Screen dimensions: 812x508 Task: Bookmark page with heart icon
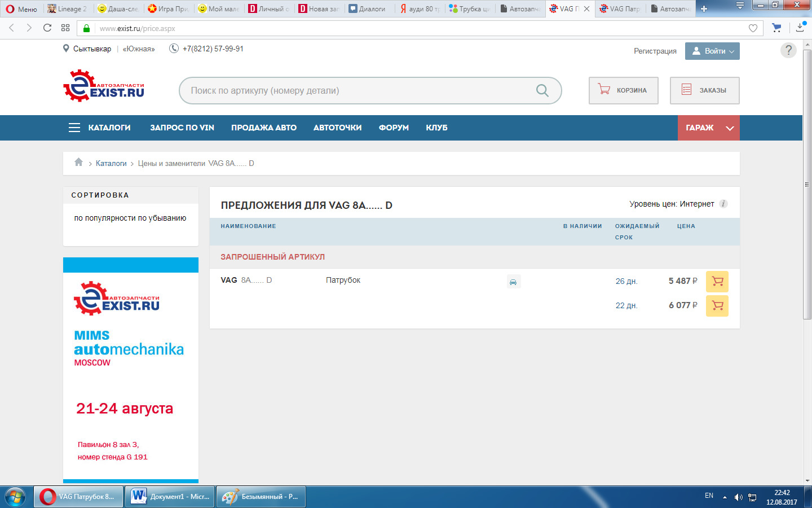pos(753,28)
